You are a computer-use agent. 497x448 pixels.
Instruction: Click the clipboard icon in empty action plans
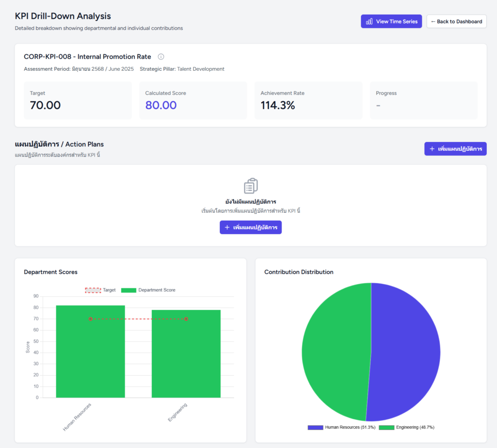[x=250, y=186]
